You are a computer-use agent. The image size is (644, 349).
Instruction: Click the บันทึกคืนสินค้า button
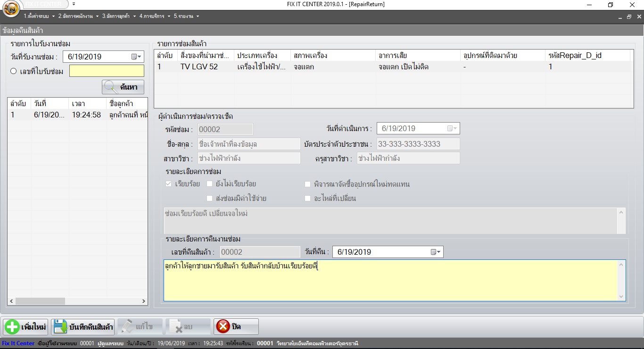pos(84,326)
